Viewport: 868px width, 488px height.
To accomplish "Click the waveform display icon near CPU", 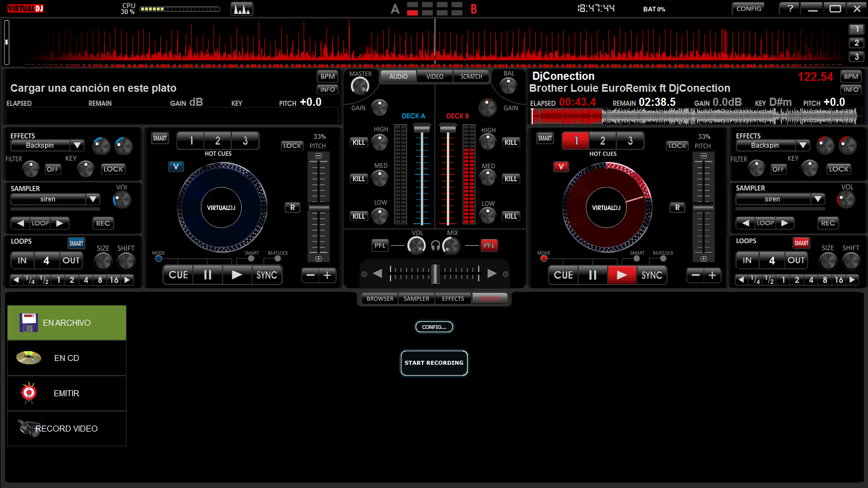I will [242, 9].
